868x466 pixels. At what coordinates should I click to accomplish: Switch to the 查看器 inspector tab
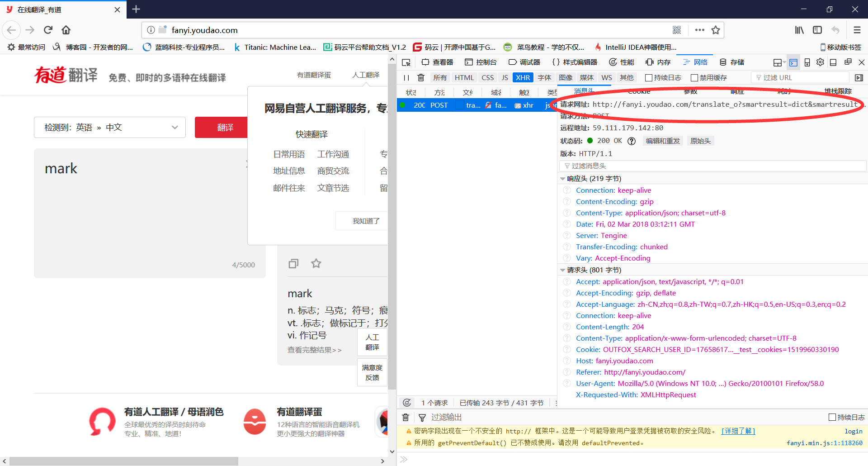pos(437,62)
